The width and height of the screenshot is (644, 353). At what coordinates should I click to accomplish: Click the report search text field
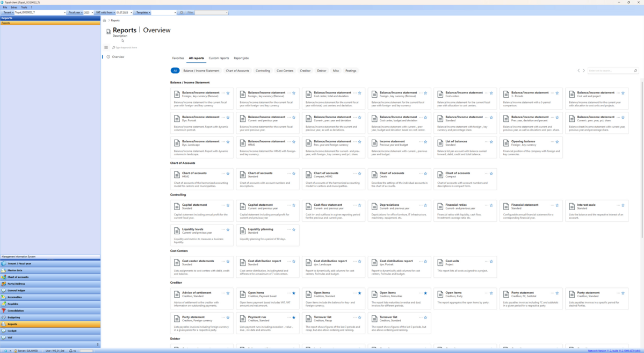pyautogui.click(x=610, y=71)
